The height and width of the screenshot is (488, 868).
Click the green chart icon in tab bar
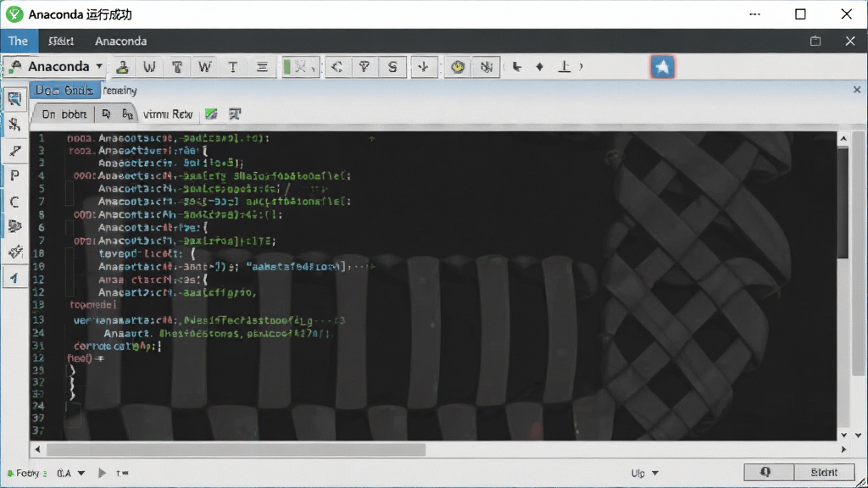click(211, 114)
